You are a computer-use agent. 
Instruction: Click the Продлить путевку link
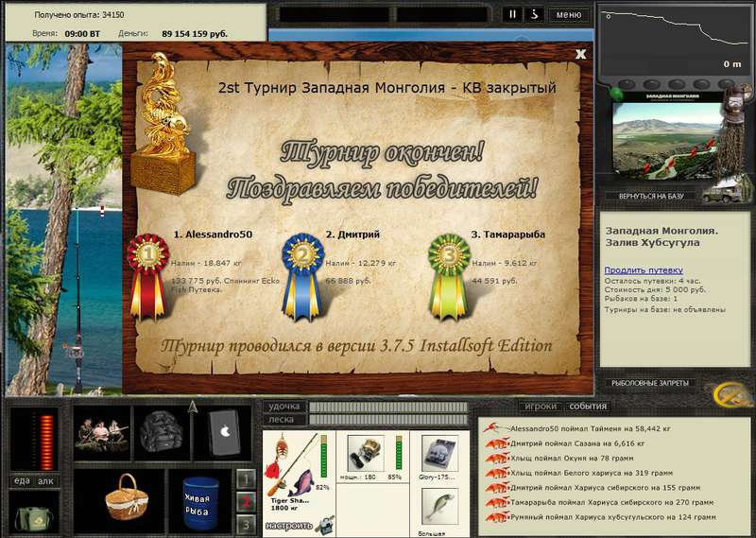[644, 270]
